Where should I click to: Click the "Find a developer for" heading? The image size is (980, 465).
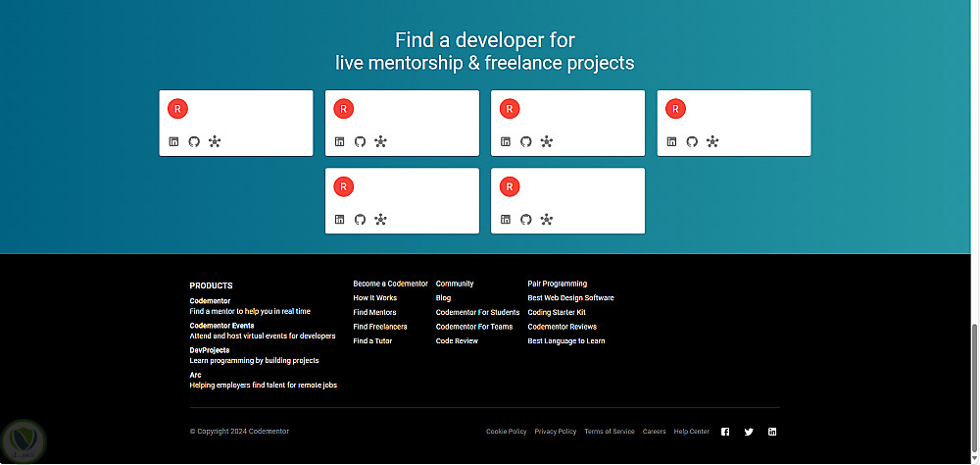pos(485,40)
